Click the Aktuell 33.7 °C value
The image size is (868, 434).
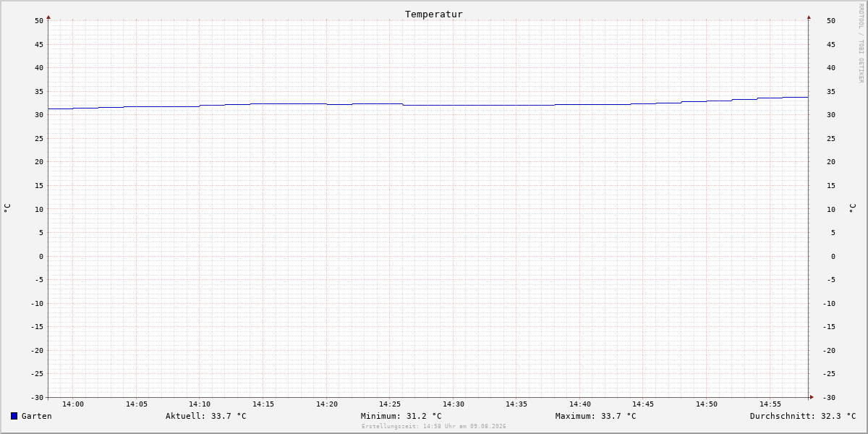point(206,416)
